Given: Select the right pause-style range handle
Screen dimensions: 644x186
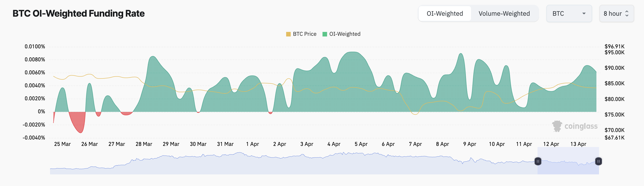Looking at the screenshot, I should pos(598,161).
